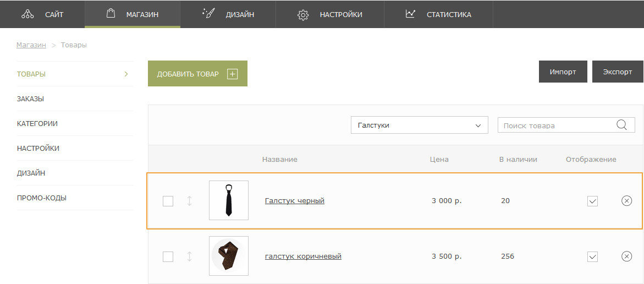Click the stock value 256
Screen dimensions: 644x284
[x=508, y=256]
